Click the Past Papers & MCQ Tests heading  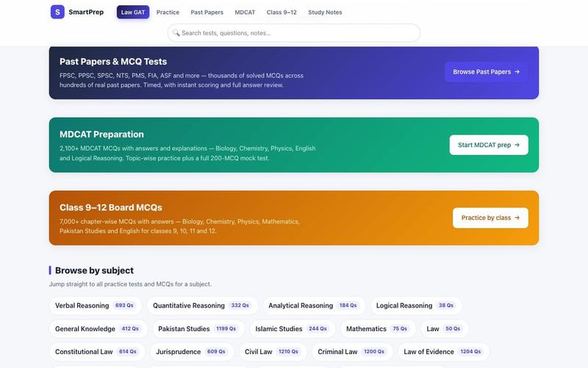[113, 62]
